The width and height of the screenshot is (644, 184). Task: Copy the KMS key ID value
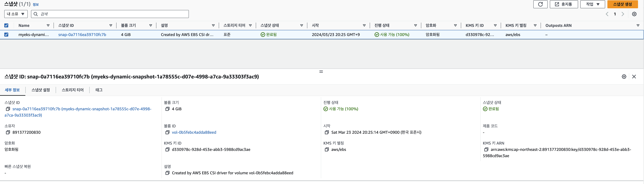pos(167,150)
